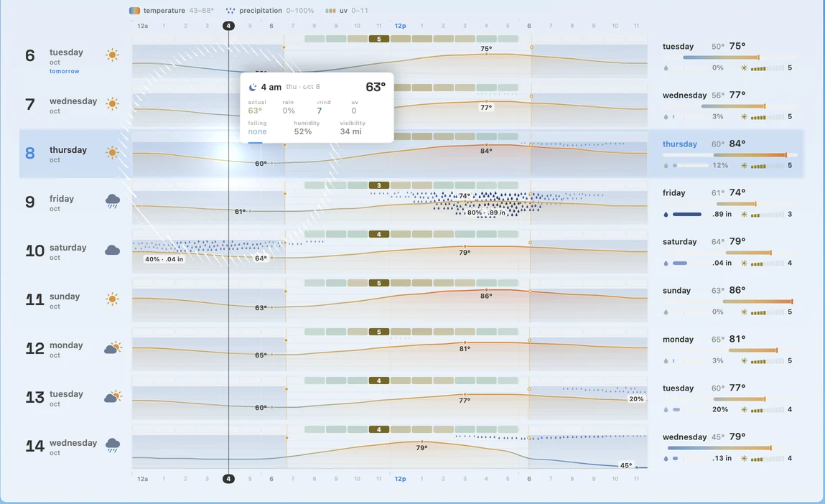This screenshot has height=504, width=825.
Task: Click the precipitation legend raindrop icon
Action: pyautogui.click(x=230, y=11)
